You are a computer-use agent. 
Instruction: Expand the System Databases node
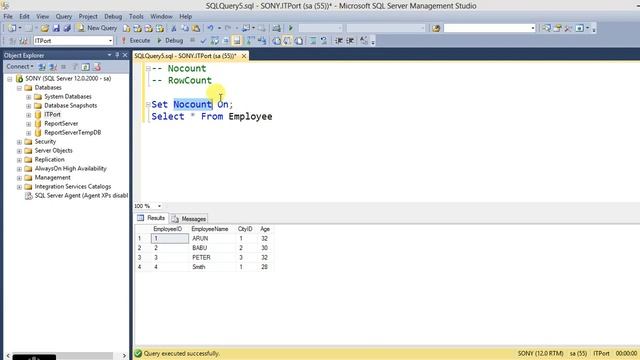click(29, 97)
